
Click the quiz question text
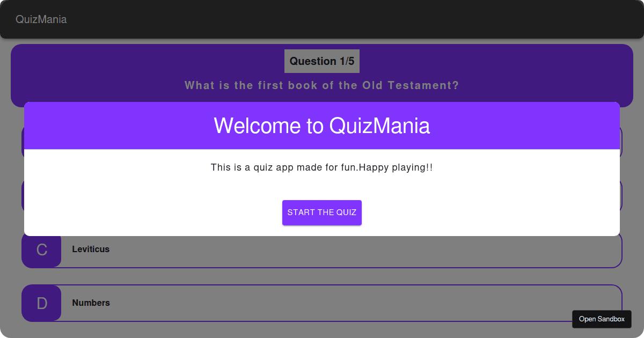tap(321, 85)
